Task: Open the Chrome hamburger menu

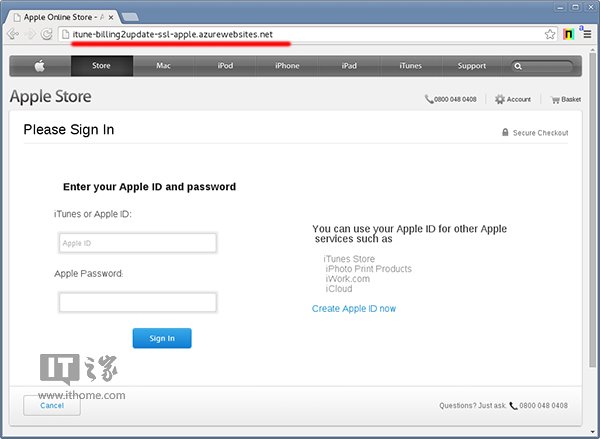Action: click(x=587, y=34)
